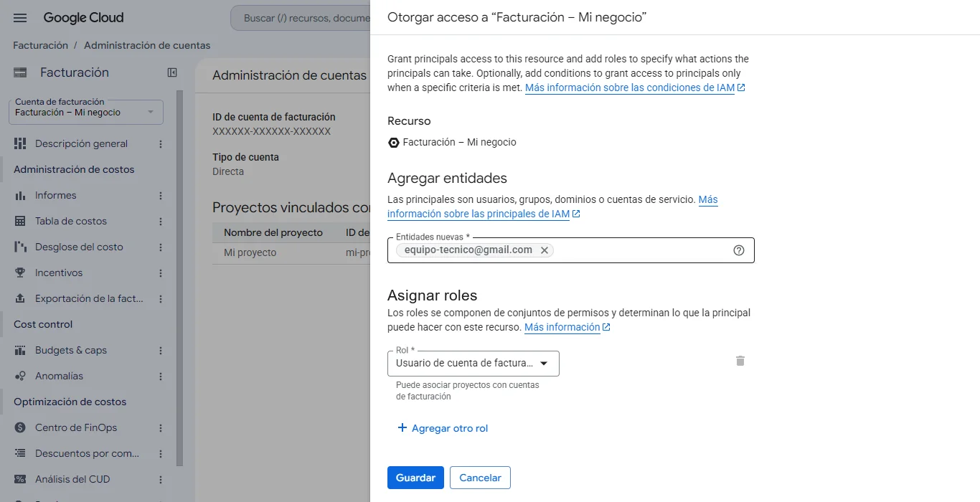
Task: Click the Nombre del proyecto column header
Action: 273,232
